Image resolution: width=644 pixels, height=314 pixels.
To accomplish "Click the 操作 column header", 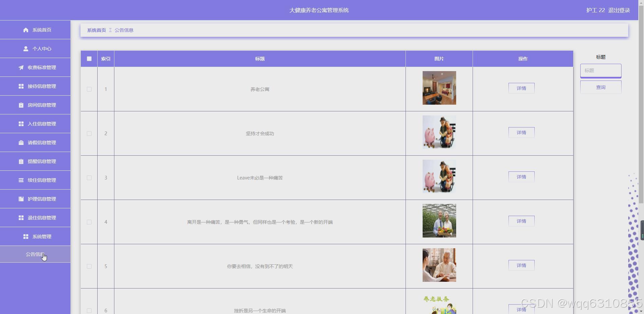I will point(523,59).
